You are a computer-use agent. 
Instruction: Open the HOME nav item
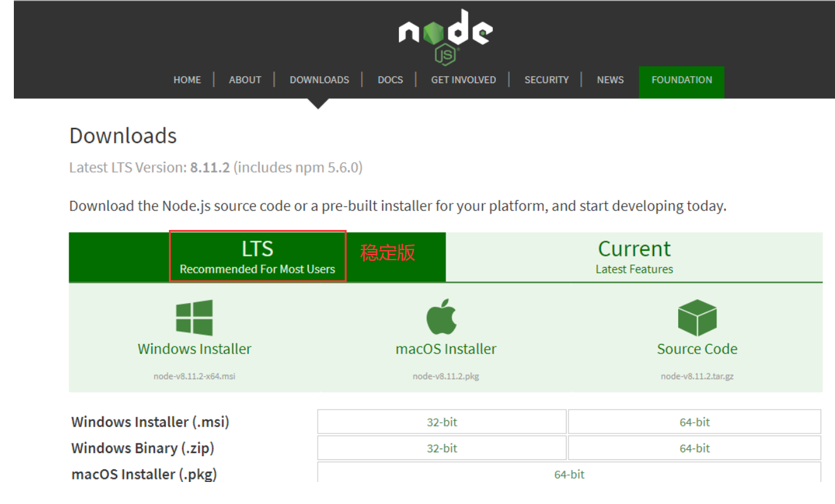pos(187,80)
